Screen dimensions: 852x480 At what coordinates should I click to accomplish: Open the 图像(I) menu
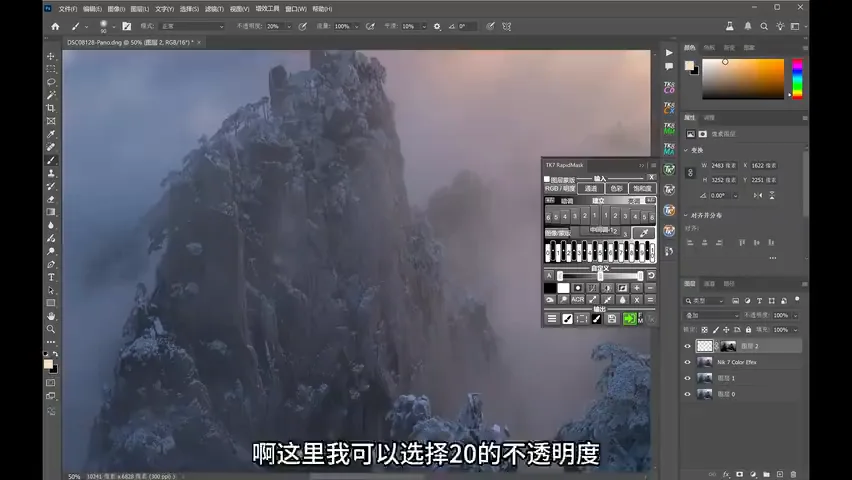click(x=116, y=9)
